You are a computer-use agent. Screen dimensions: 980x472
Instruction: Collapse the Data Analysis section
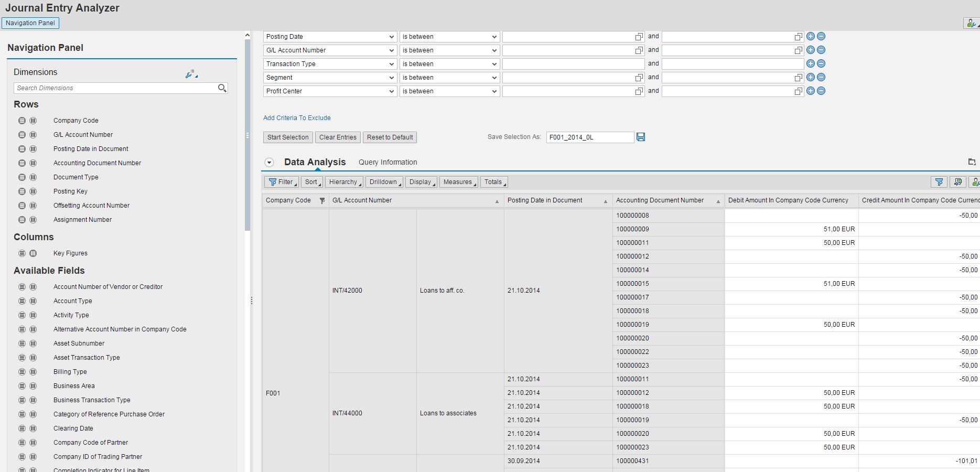tap(269, 163)
